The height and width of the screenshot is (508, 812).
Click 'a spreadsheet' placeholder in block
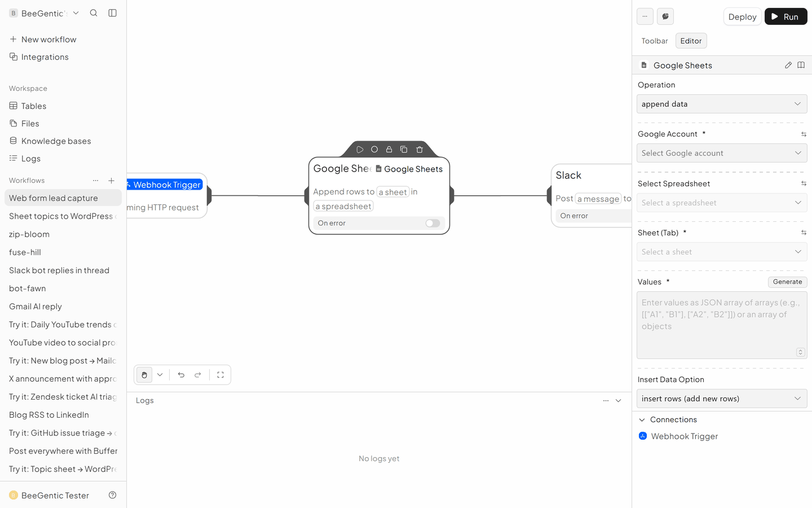tap(343, 207)
